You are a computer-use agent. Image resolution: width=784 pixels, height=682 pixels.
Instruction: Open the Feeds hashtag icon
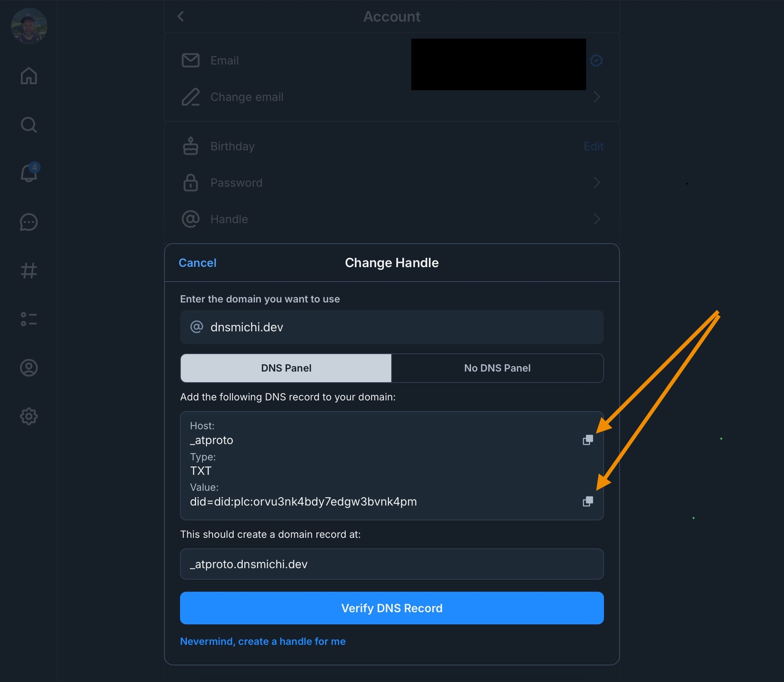pos(29,271)
